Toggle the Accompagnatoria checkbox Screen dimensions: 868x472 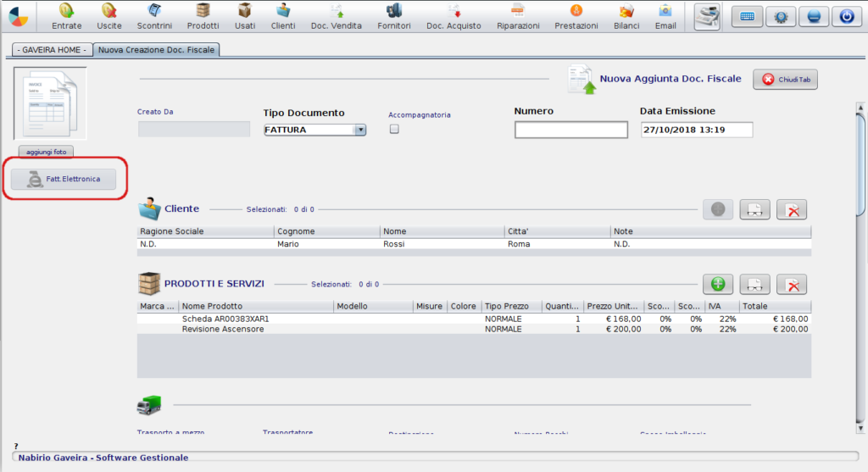394,129
